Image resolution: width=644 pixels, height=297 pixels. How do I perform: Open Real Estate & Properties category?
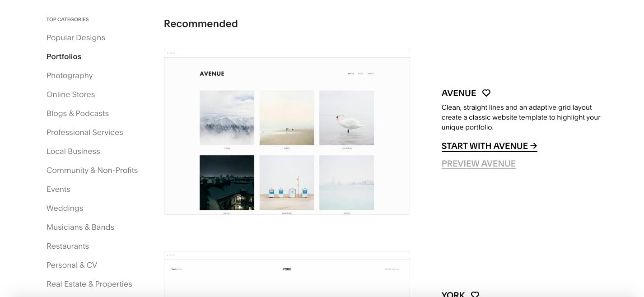click(x=89, y=284)
